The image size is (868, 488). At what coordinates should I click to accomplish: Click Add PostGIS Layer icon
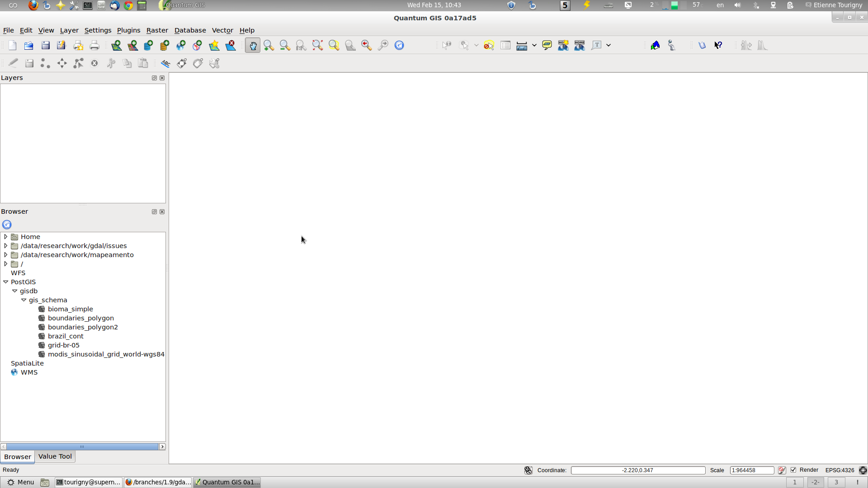click(x=149, y=45)
